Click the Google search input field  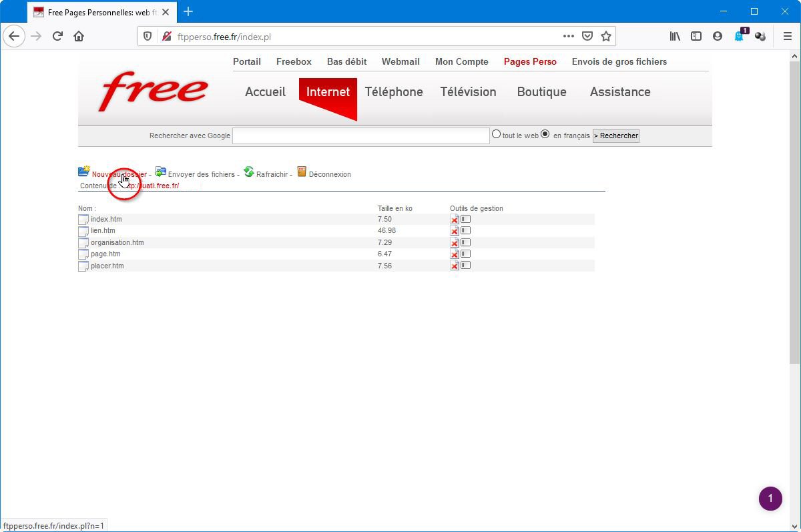pos(361,136)
